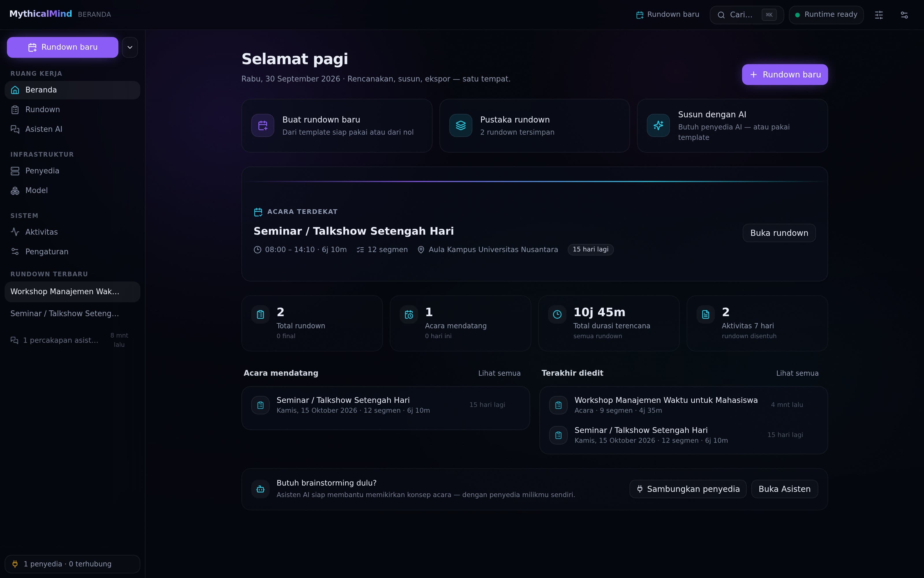Click the Aktivitas 7 hari document icon

(706, 314)
